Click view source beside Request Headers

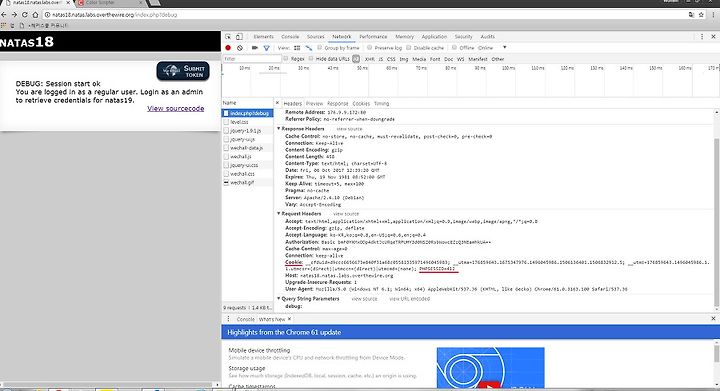click(x=346, y=214)
